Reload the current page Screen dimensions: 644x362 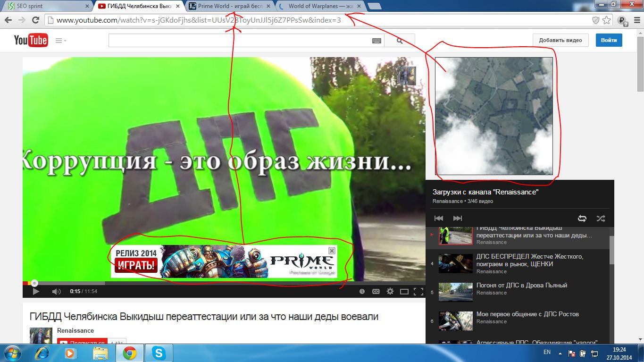(x=35, y=20)
